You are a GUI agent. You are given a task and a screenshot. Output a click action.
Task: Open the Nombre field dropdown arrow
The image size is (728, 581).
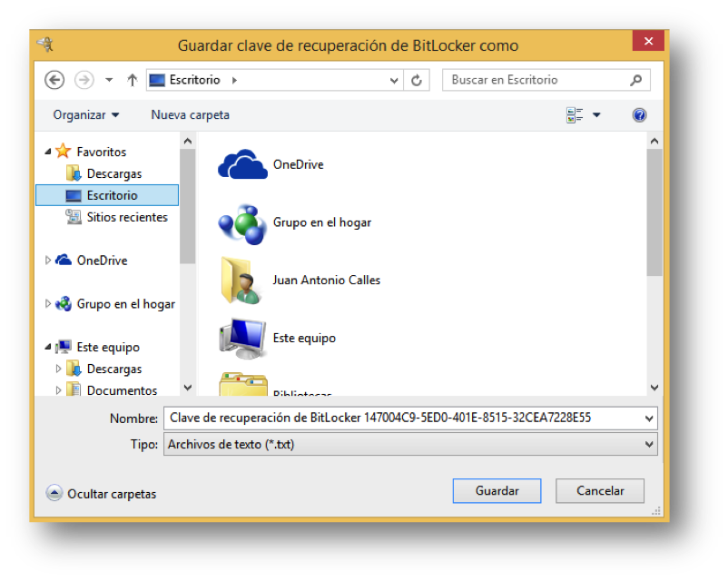click(649, 419)
